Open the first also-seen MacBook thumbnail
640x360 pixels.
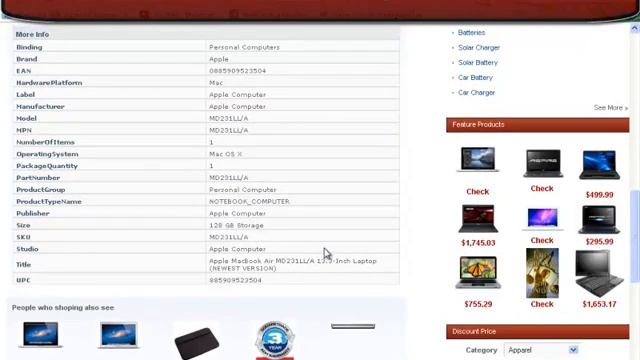[x=40, y=335]
